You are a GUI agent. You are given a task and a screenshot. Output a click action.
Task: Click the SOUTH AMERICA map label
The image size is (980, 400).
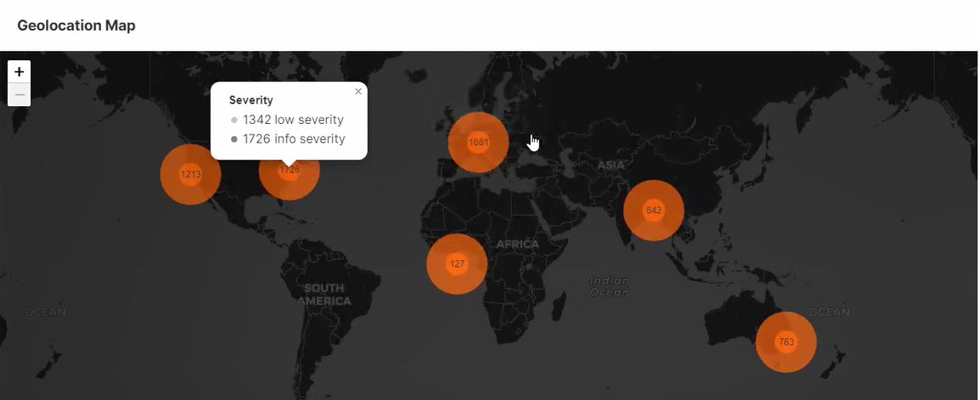(x=324, y=295)
